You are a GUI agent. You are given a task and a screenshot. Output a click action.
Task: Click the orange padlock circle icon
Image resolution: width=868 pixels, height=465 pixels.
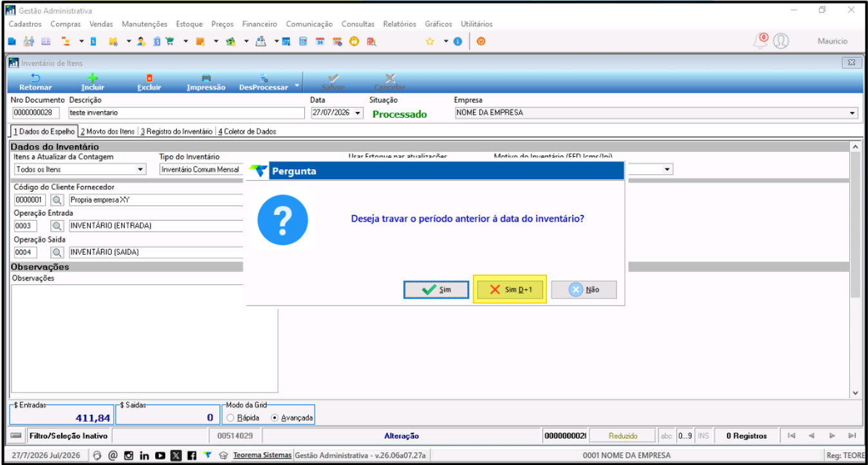(354, 41)
